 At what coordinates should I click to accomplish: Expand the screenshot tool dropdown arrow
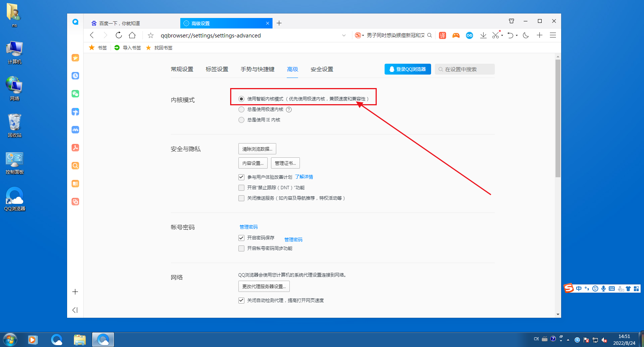point(502,36)
